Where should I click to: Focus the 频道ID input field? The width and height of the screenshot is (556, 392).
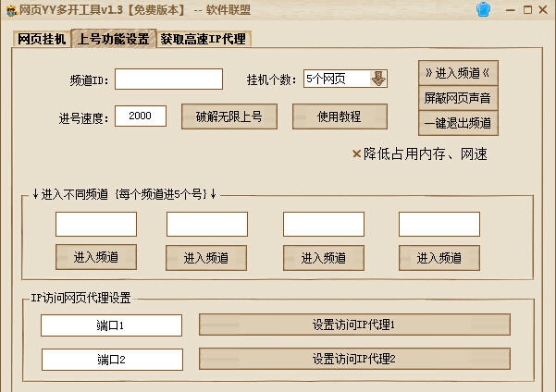tap(168, 80)
